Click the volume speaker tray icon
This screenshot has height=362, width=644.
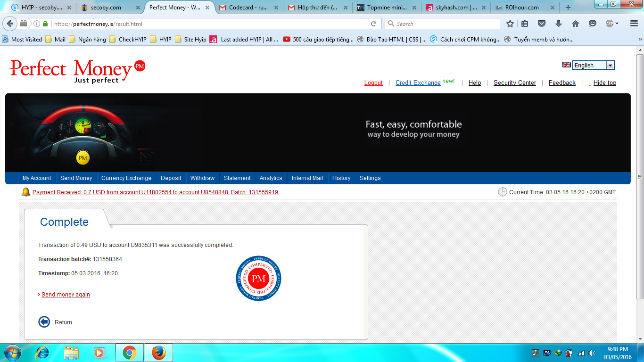(592, 353)
